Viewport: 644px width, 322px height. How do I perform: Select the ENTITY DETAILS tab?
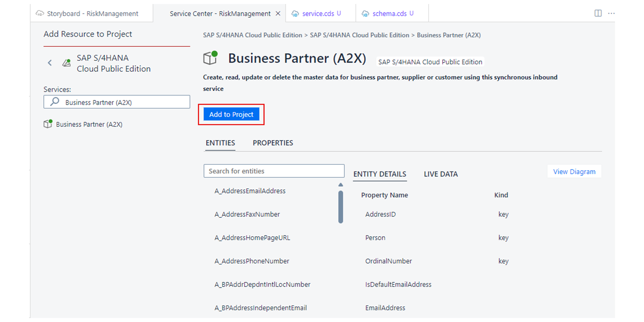click(x=380, y=174)
